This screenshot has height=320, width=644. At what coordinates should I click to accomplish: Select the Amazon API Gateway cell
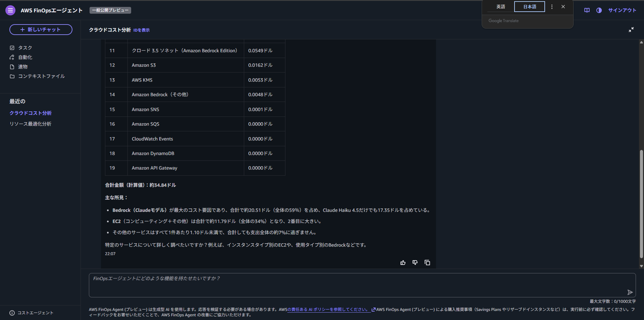[186, 168]
